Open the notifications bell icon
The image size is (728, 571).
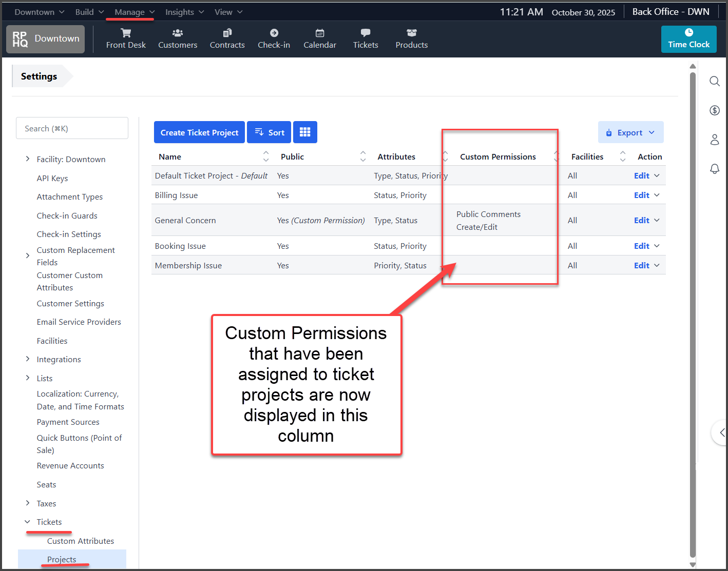coord(714,169)
